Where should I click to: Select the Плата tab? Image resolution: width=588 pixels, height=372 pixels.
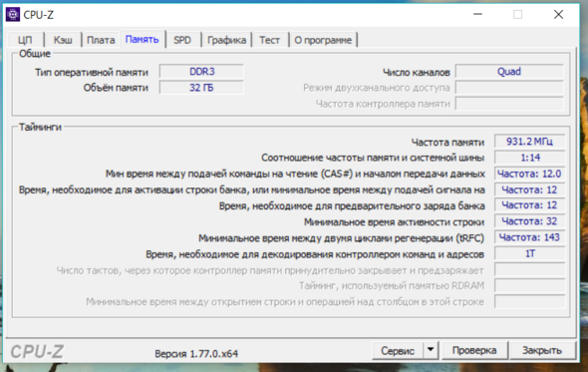(101, 40)
